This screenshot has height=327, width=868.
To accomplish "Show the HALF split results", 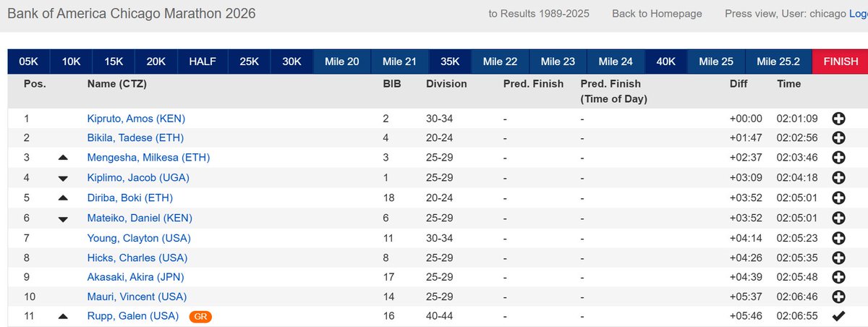I will click(x=203, y=61).
